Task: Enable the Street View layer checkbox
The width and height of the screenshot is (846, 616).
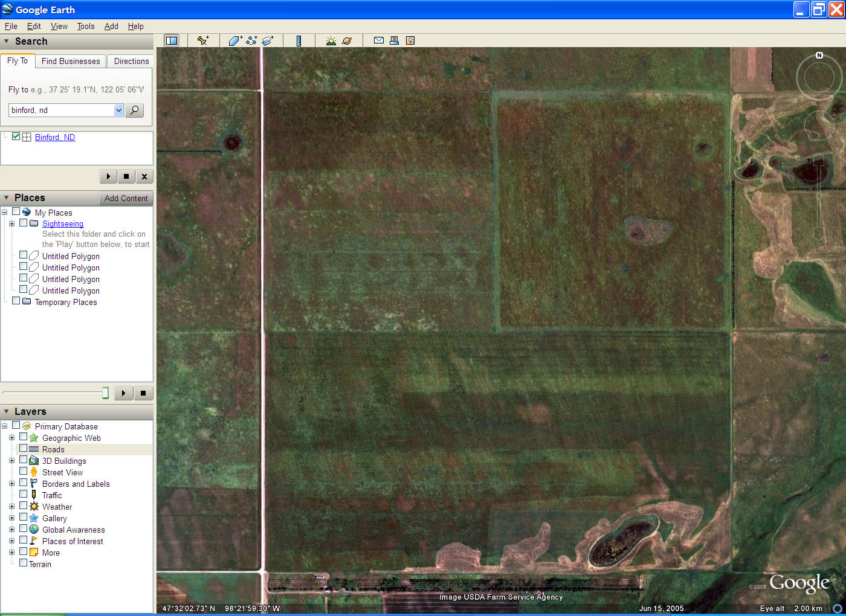Action: (24, 471)
